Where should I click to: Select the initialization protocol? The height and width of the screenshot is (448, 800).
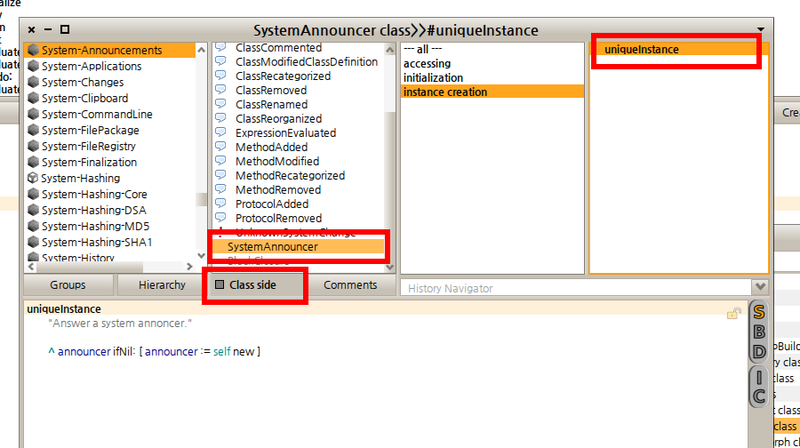(x=432, y=78)
